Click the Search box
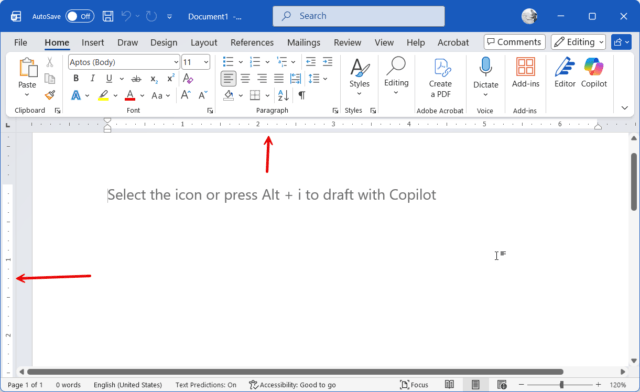 pos(359,16)
